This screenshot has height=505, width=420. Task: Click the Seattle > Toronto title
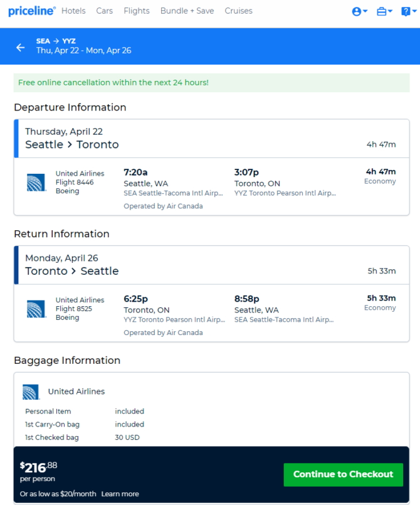point(71,145)
